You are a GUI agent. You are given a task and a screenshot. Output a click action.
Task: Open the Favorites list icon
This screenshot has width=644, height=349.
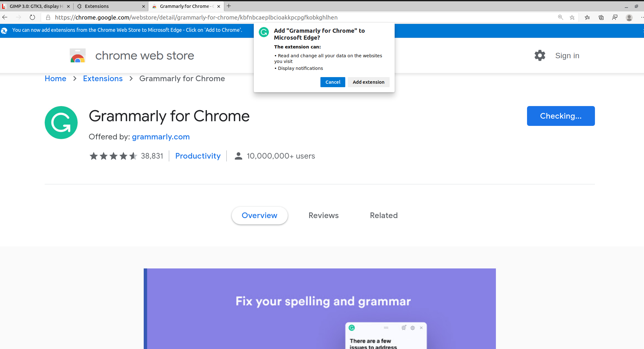point(587,17)
